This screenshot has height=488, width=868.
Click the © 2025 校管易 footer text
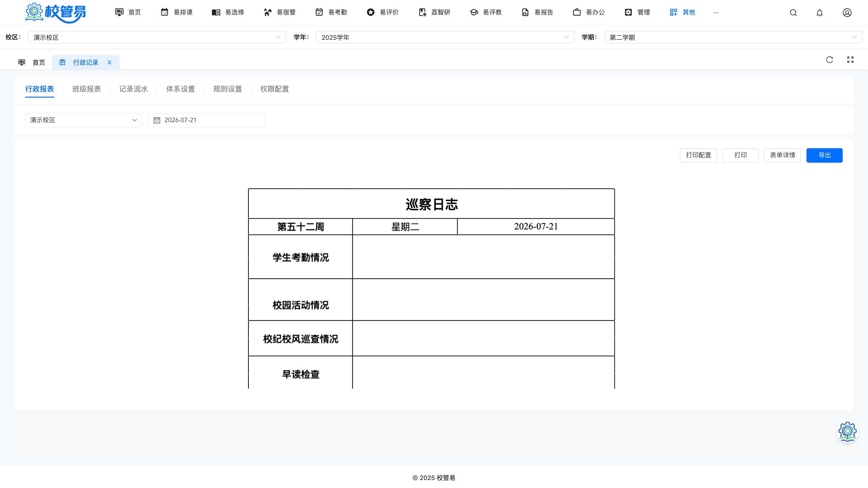pyautogui.click(x=434, y=478)
